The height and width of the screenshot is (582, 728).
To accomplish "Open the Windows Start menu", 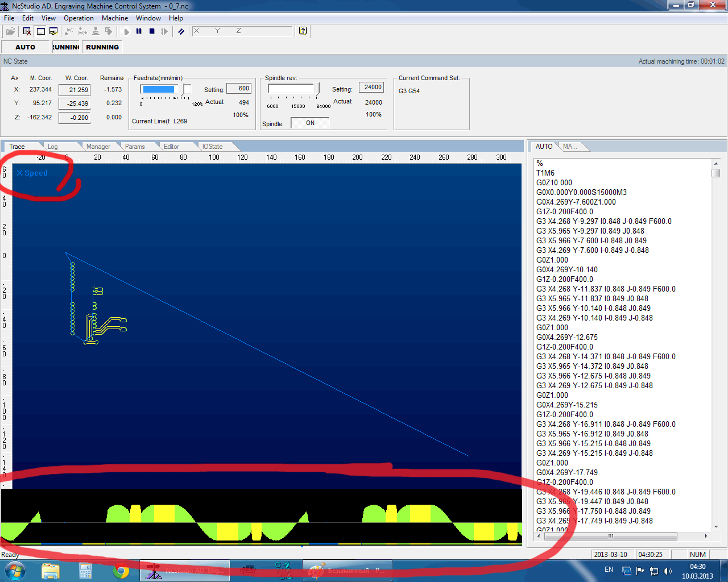I will pos(14,571).
